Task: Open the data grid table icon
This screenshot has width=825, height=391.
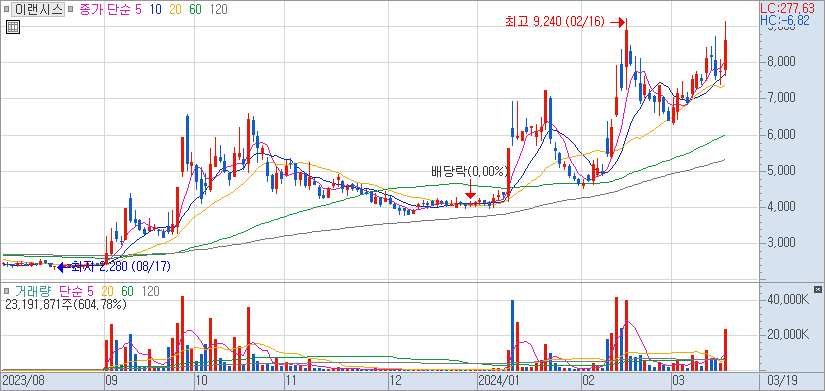Action: tap(13, 27)
